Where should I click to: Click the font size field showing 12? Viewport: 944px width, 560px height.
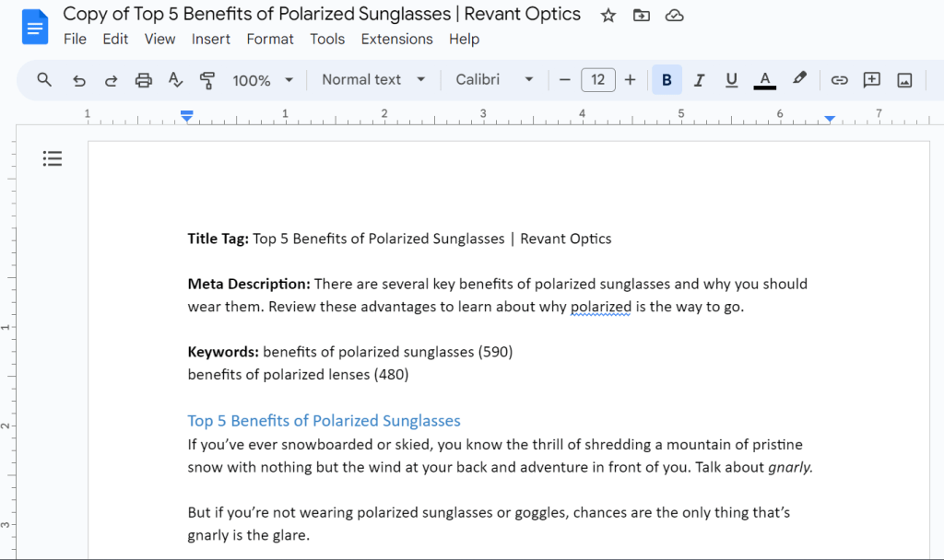click(x=597, y=80)
